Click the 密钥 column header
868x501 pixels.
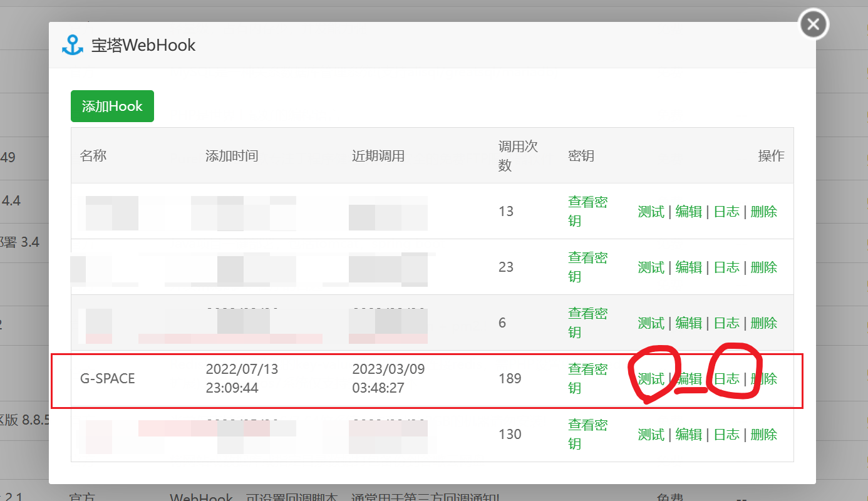(x=581, y=155)
